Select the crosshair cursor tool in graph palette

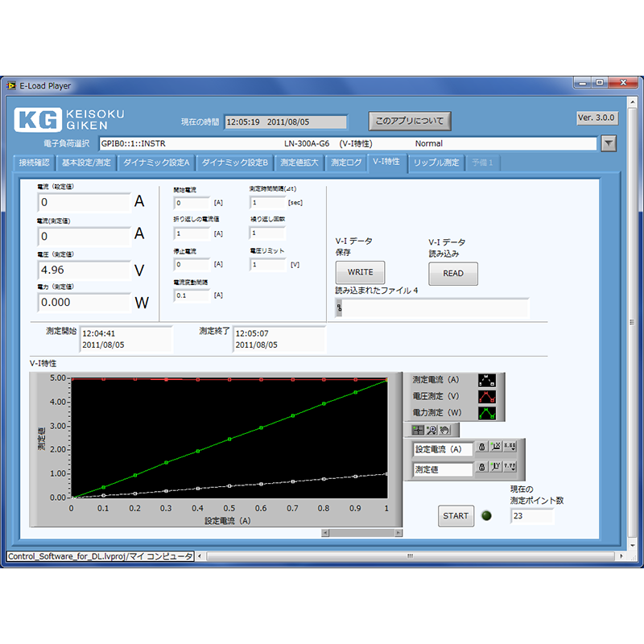[x=418, y=430]
